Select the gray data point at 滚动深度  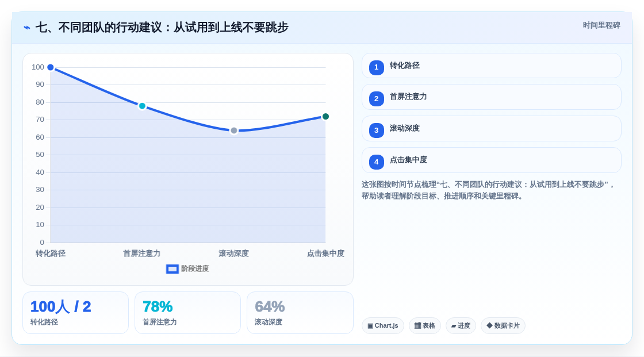click(x=233, y=130)
